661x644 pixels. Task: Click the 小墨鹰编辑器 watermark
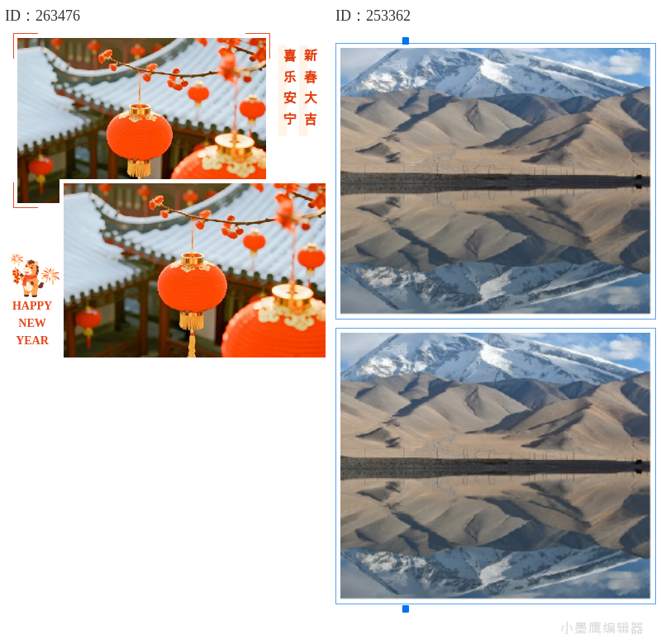pos(602,627)
